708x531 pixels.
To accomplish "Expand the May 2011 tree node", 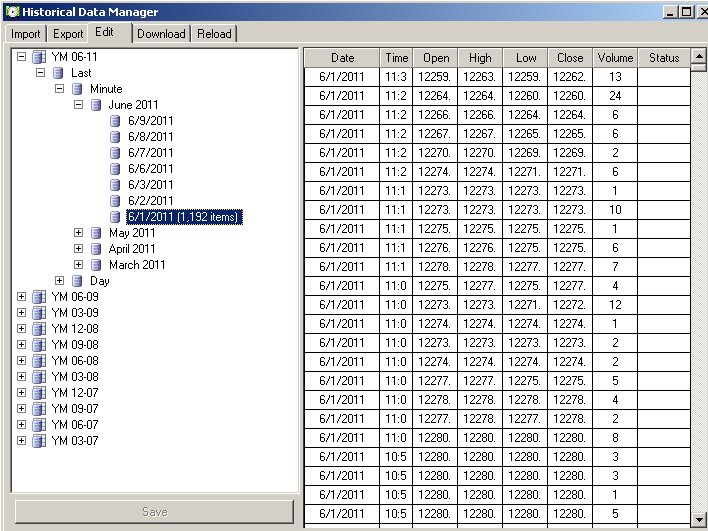I will point(79,233).
